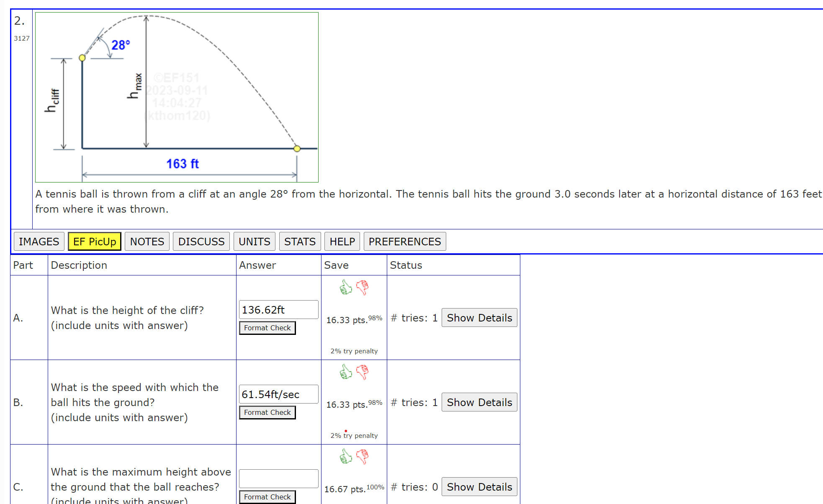The image size is (823, 504).
Task: Open the PREFERENCES panel
Action: click(405, 241)
